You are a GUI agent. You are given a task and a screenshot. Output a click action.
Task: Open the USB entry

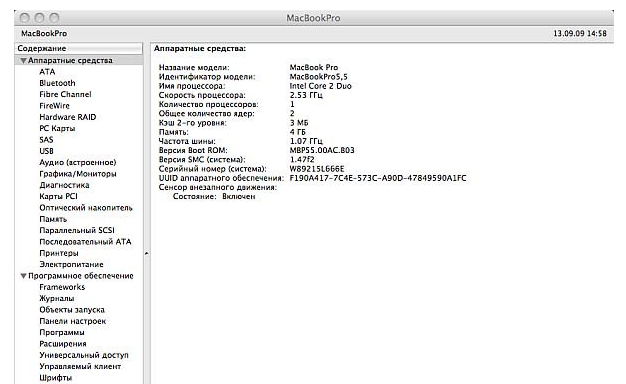click(46, 151)
